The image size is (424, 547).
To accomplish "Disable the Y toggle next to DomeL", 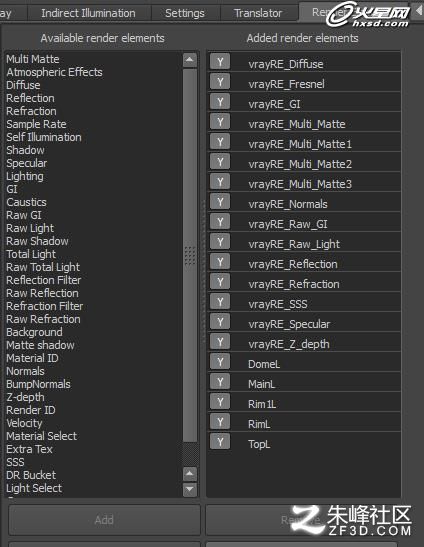I will (x=220, y=362).
